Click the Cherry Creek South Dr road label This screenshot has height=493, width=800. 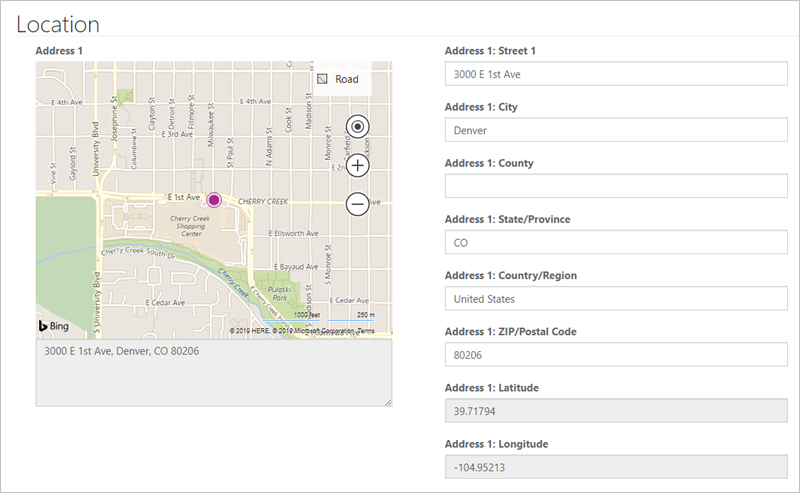pos(138,252)
